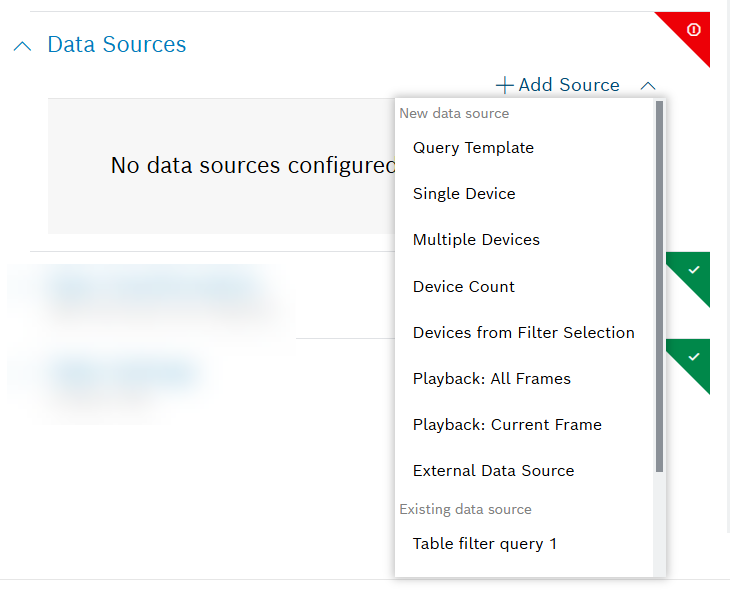This screenshot has width=730, height=597.
Task: Pick Multiple Devices data source
Action: pos(476,240)
